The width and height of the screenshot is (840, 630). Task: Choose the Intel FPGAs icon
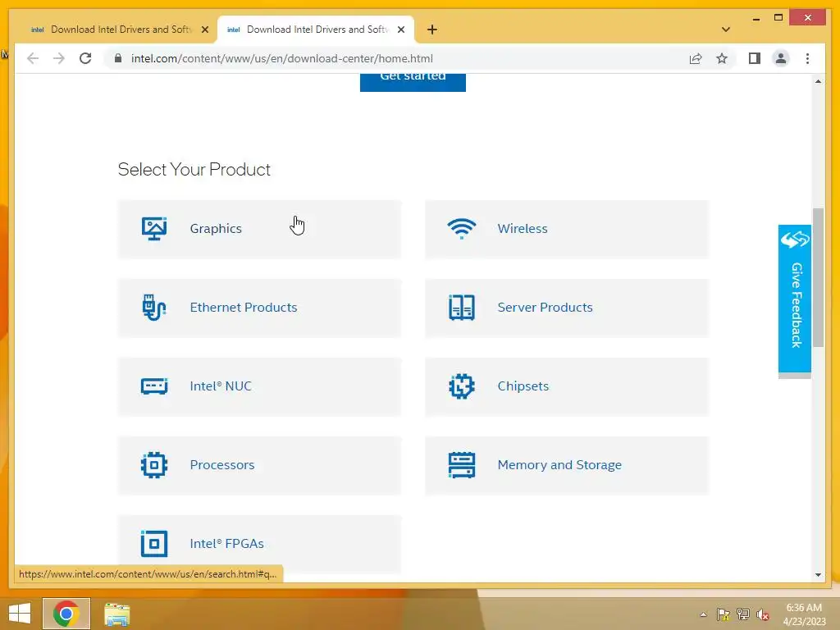(x=153, y=544)
